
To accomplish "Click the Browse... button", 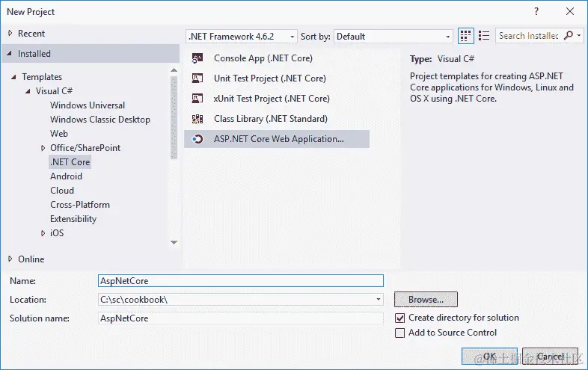I will pos(426,300).
